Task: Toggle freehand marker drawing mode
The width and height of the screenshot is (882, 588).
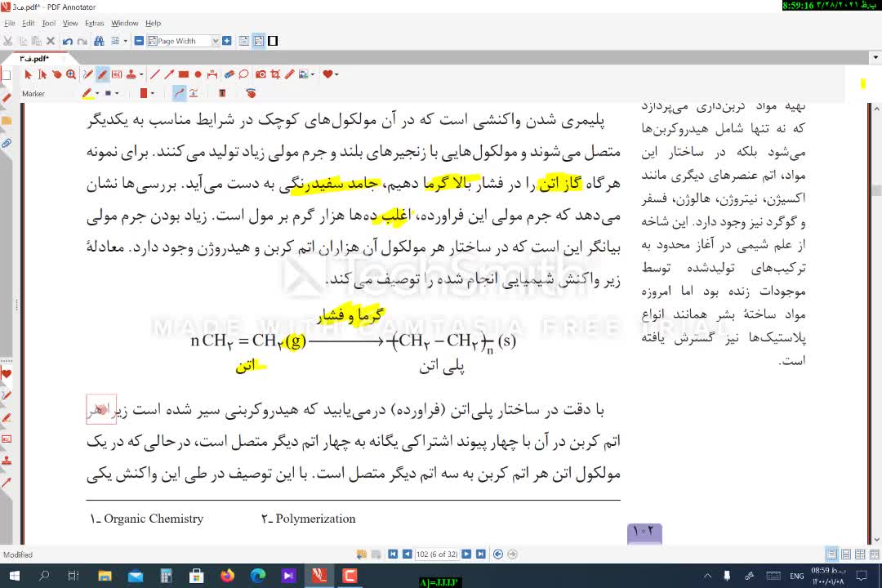Action: [179, 93]
